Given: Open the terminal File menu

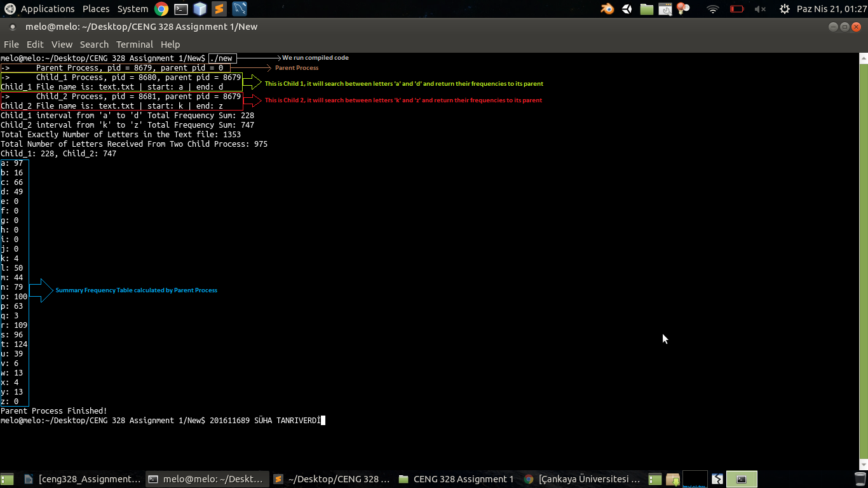Looking at the screenshot, I should tap(11, 44).
